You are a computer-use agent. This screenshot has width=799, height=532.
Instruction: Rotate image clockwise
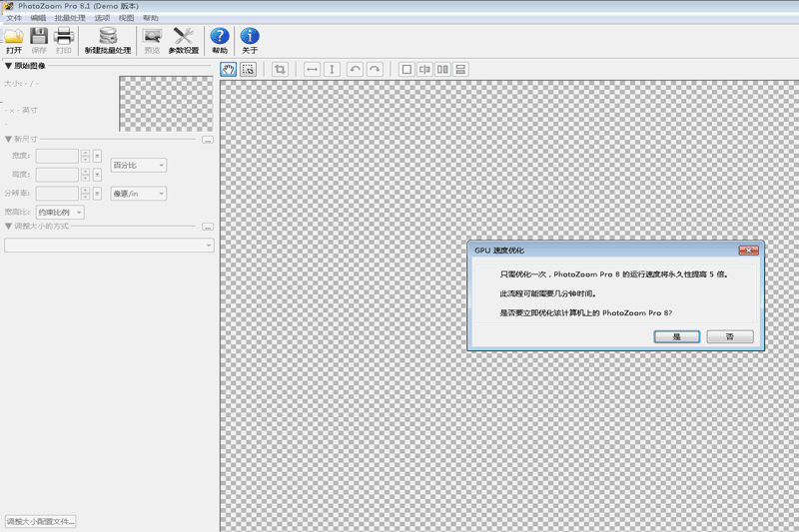[375, 69]
